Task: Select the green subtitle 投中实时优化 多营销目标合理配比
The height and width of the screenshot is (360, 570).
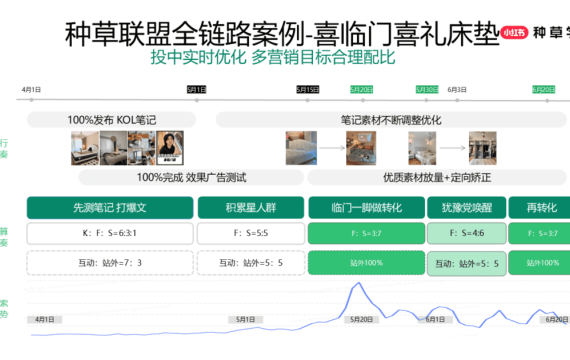Action: click(273, 57)
